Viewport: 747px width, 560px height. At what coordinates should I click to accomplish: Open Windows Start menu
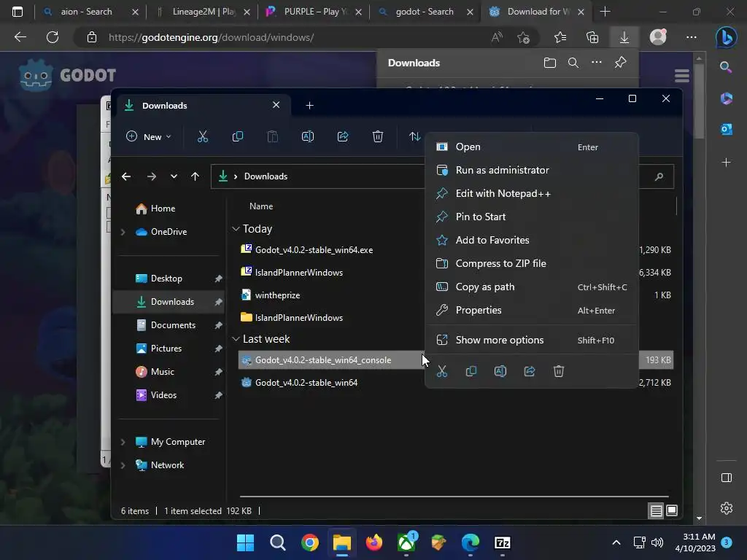245,542
